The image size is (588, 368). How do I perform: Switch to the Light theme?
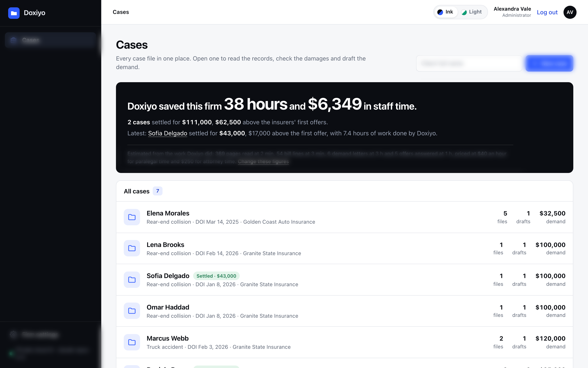pos(472,12)
